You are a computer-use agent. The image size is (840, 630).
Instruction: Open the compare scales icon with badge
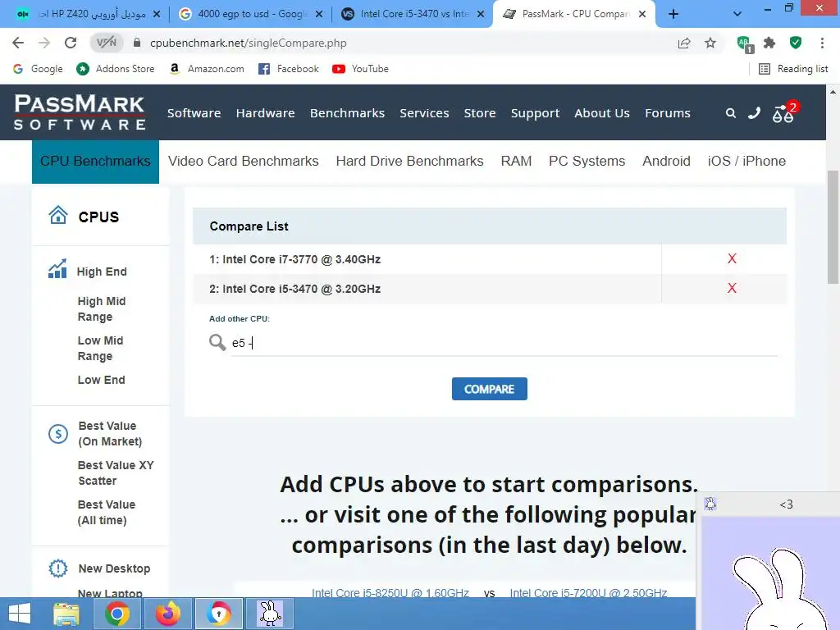(x=785, y=112)
